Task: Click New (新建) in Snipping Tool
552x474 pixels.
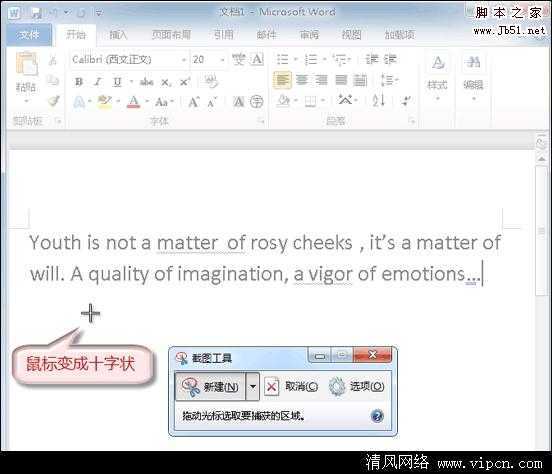Action: (210, 387)
